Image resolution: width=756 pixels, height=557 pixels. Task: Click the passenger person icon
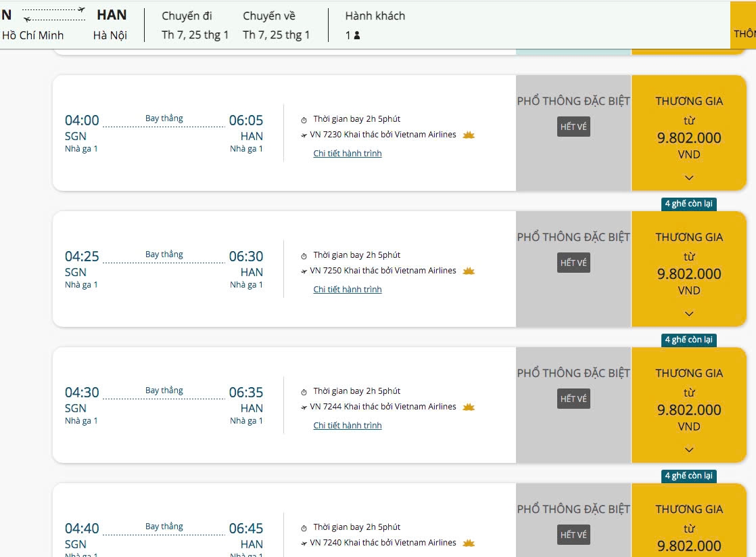357,35
